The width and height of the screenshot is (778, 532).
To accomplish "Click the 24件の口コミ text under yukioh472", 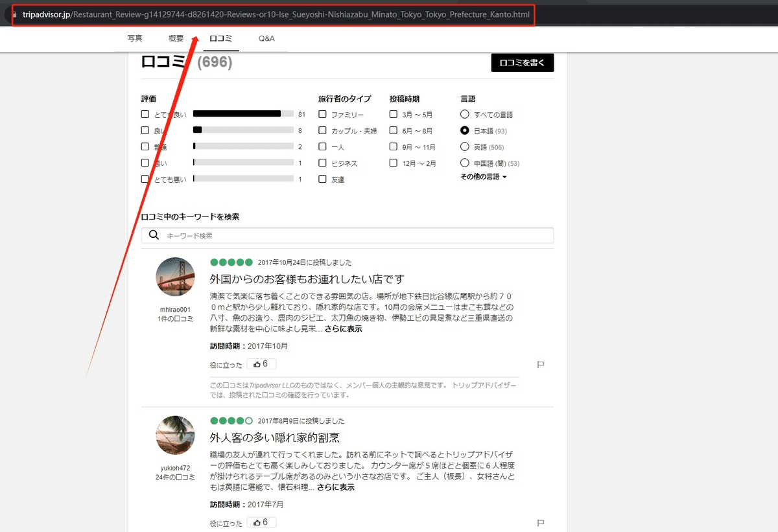I will [175, 477].
